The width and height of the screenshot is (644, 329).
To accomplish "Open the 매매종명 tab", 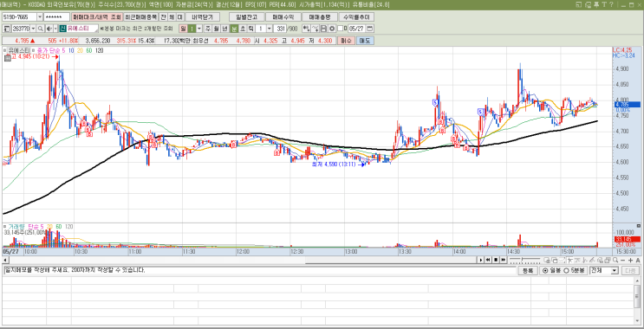I will click(x=320, y=16).
